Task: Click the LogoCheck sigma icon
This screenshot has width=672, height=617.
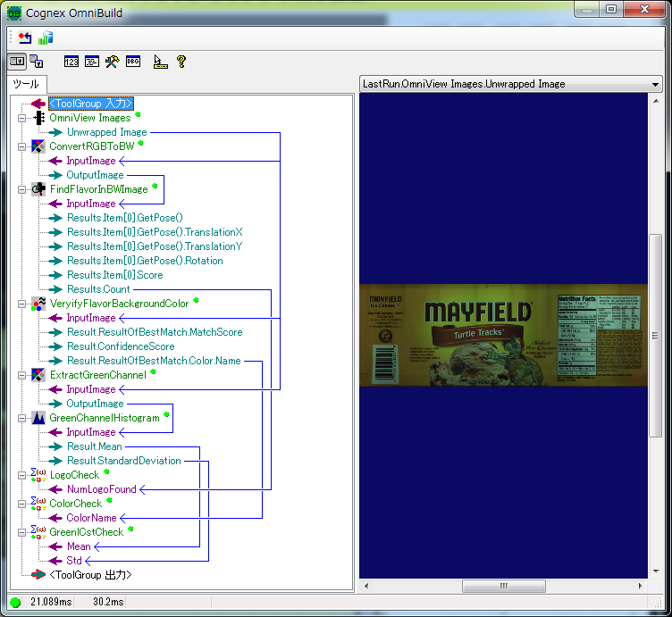Action: [38, 475]
